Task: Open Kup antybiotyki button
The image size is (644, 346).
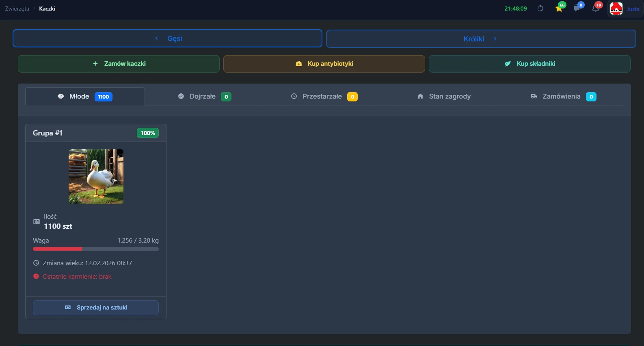Action: click(x=324, y=64)
